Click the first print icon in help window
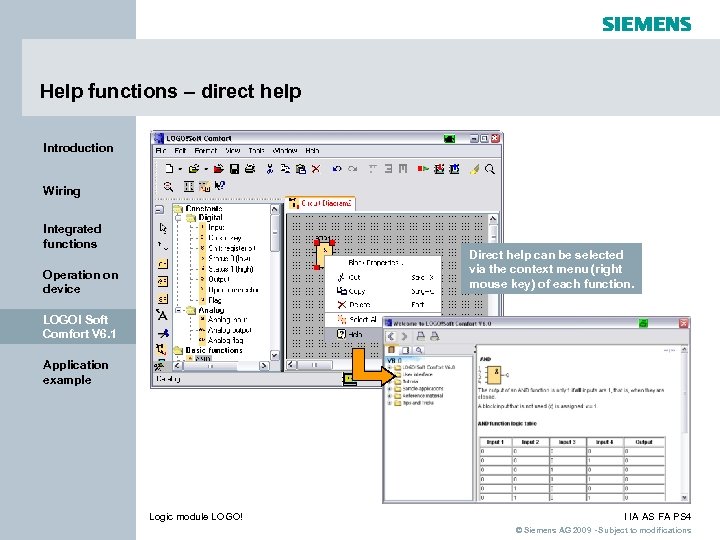This screenshot has height=540, width=720. click(x=420, y=336)
